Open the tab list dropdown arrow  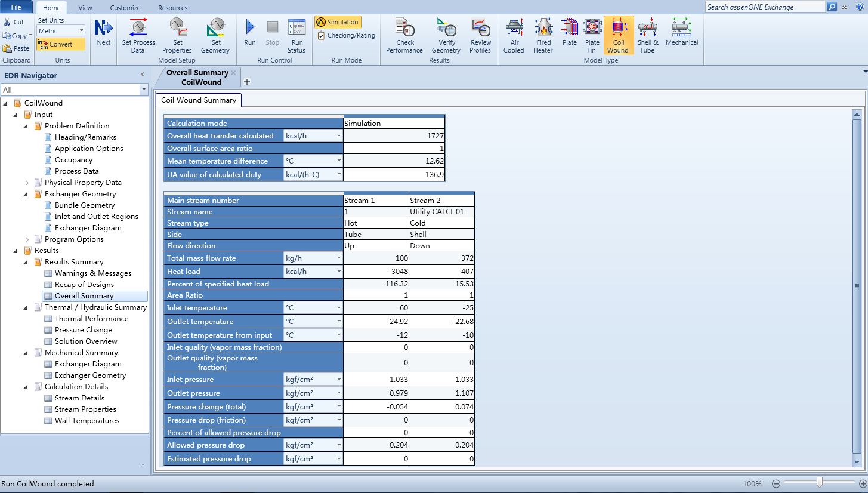tap(865, 72)
